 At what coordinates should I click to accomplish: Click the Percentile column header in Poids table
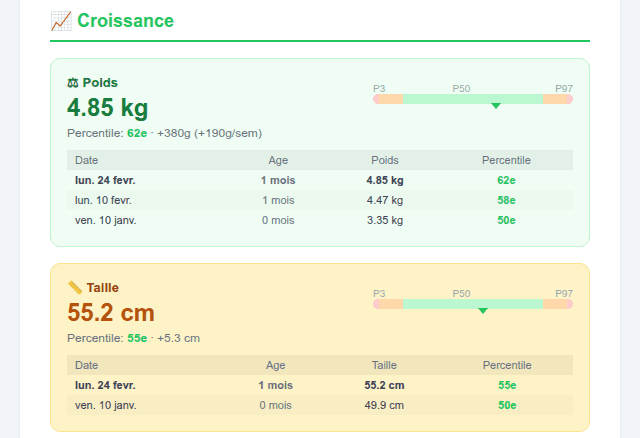click(x=506, y=160)
